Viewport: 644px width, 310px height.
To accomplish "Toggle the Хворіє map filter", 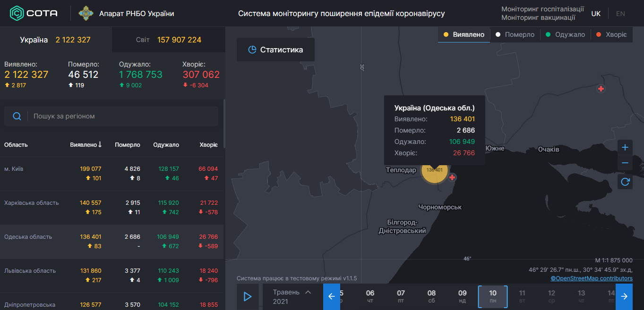I will click(x=610, y=34).
